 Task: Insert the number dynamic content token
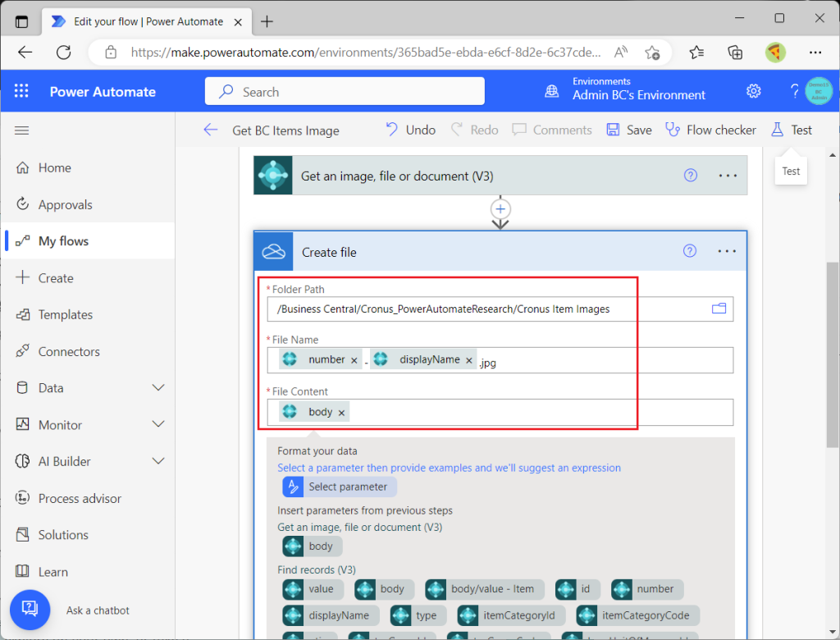point(647,589)
